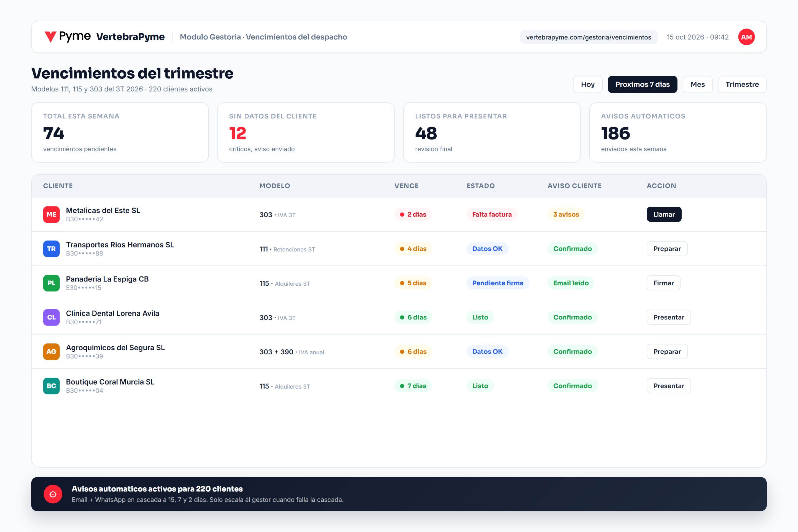Click 'Datos OK' for Agroquimicos del Segura
798x532 pixels.
point(487,352)
